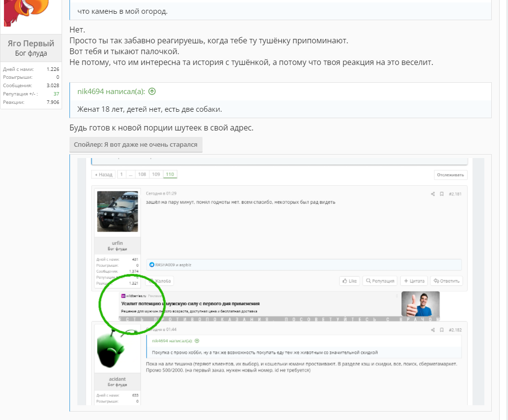Image resolution: width=508 pixels, height=420 pixels.
Task: Open post number #2.181 link
Action: coord(455,194)
